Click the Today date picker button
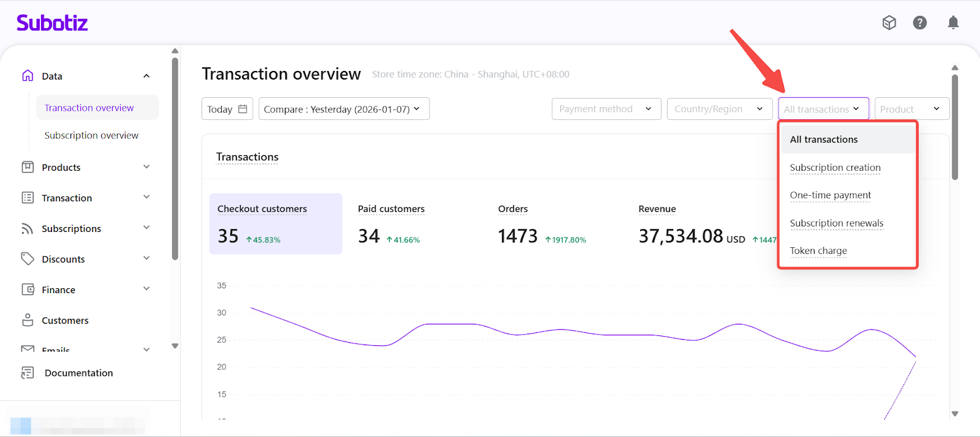980x437 pixels. pyautogui.click(x=227, y=109)
